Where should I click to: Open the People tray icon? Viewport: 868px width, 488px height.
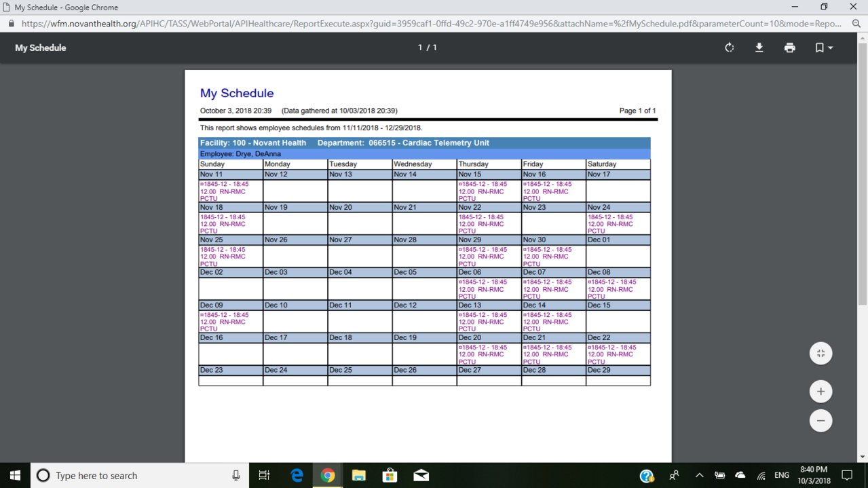click(675, 476)
